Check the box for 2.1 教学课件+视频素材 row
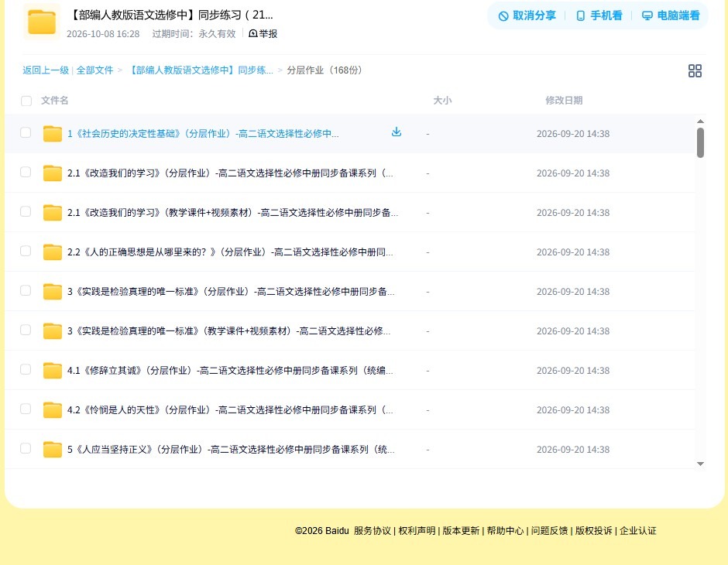 click(26, 211)
